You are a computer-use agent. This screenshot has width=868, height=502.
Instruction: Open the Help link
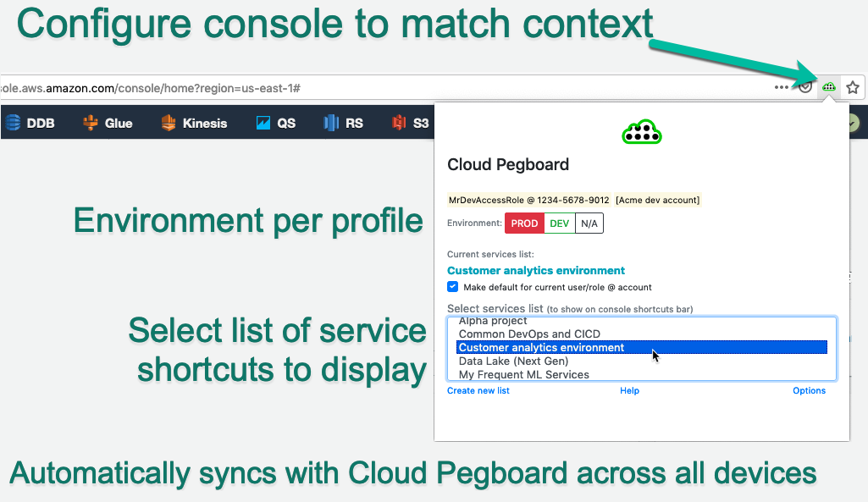click(x=629, y=391)
